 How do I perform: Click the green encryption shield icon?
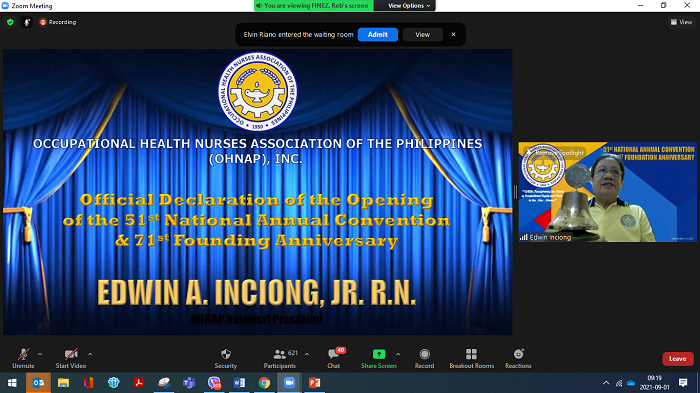point(10,22)
